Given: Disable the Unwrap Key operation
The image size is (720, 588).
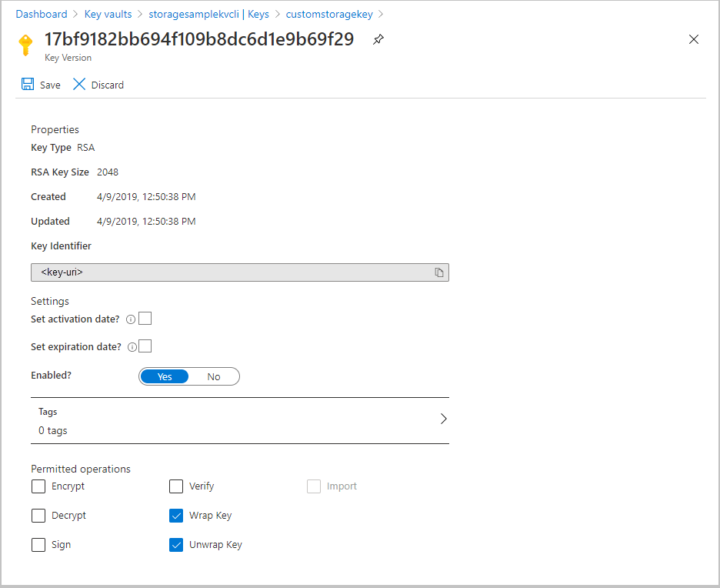Looking at the screenshot, I should [x=175, y=544].
